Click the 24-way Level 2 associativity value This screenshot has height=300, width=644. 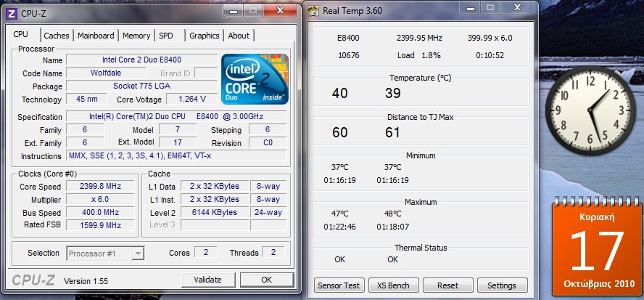(x=268, y=212)
